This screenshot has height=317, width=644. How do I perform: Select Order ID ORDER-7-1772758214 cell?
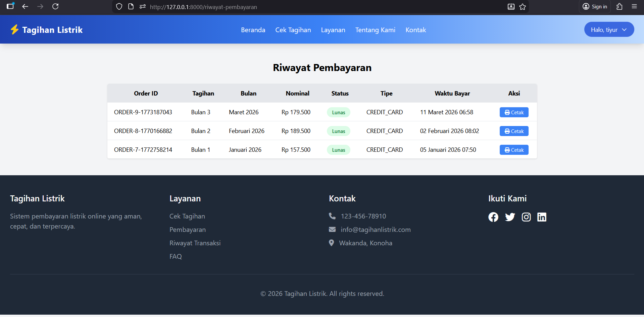[143, 150]
